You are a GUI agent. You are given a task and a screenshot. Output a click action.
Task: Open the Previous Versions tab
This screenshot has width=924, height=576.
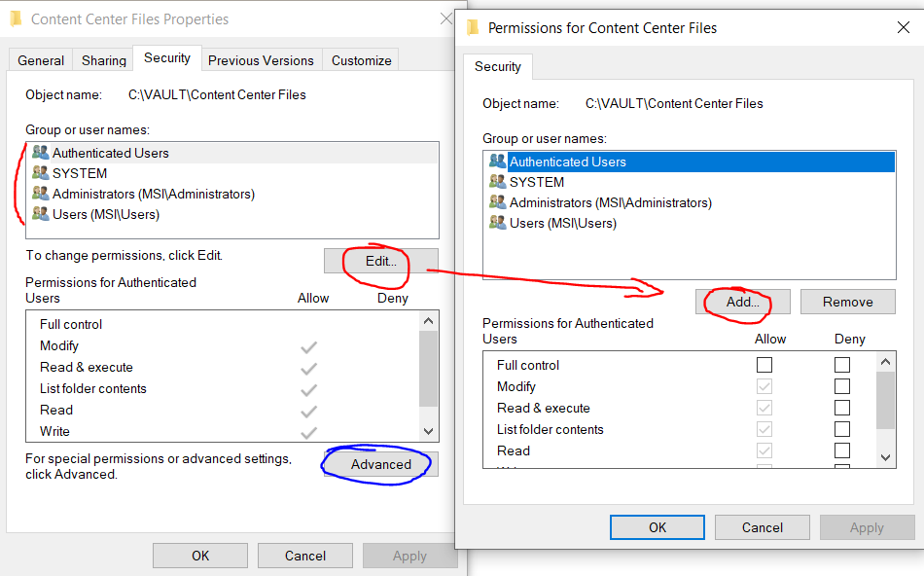261,60
